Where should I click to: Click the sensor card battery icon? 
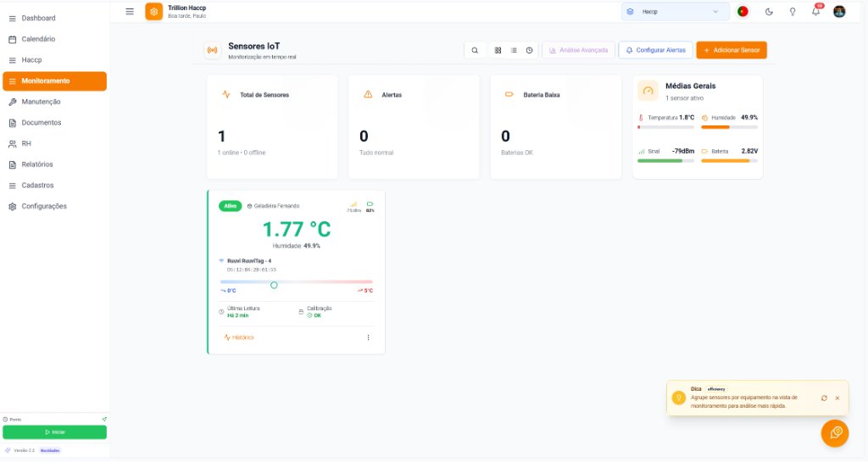(x=370, y=204)
